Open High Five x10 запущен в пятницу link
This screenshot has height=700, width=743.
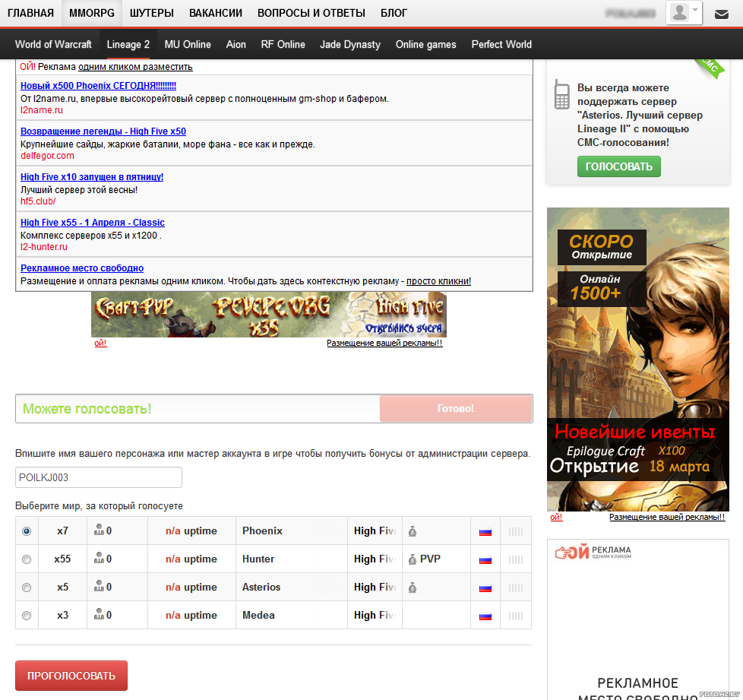92,177
